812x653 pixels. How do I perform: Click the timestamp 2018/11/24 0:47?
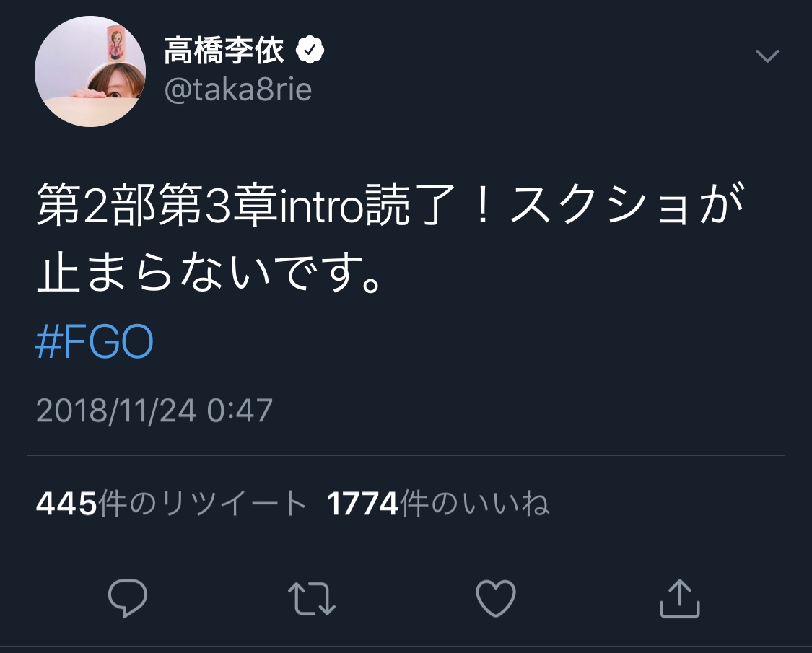coord(154,411)
